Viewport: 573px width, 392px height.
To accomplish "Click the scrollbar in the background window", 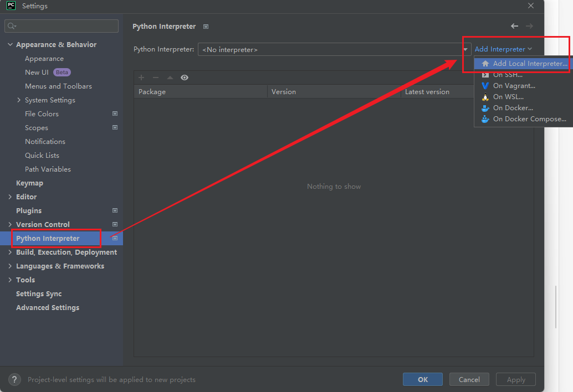I will 556,307.
